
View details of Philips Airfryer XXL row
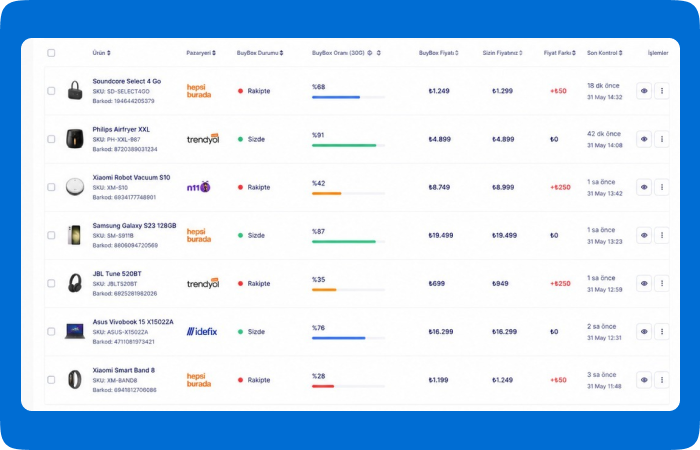[644, 139]
